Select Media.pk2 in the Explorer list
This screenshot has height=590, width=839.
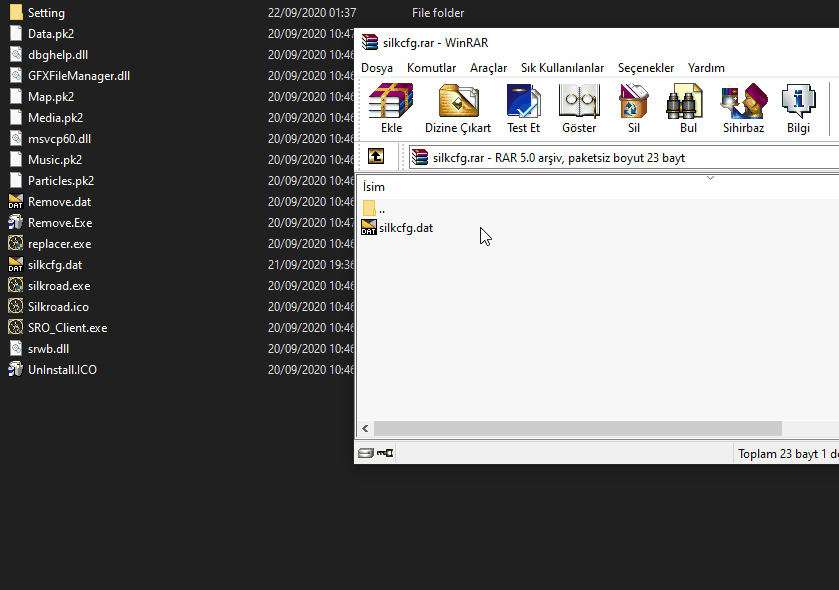click(55, 117)
